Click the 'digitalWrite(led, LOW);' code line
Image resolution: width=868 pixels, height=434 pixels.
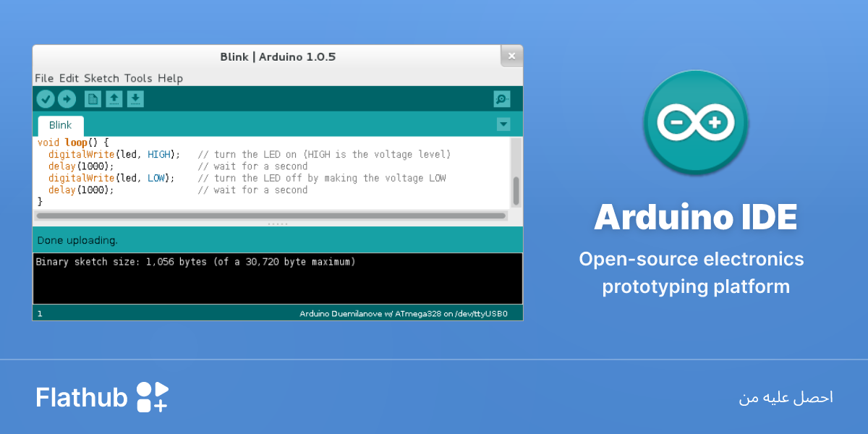tap(111, 178)
